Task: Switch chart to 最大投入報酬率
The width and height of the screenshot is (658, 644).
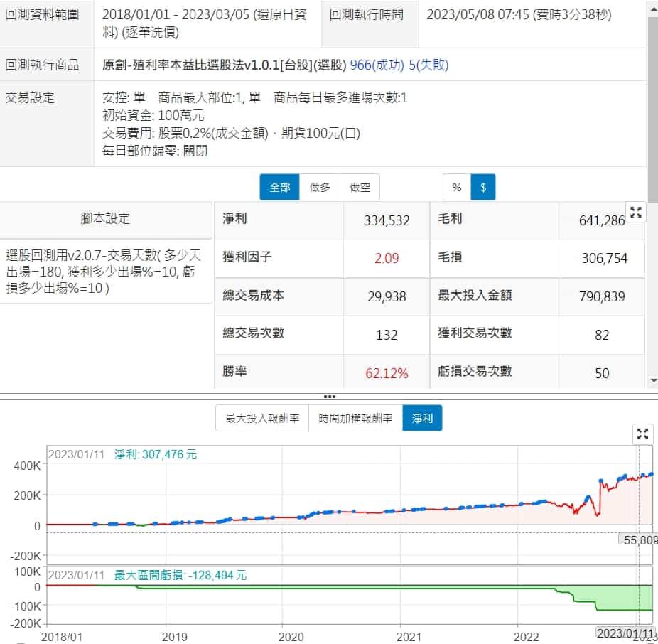Action: point(262,419)
